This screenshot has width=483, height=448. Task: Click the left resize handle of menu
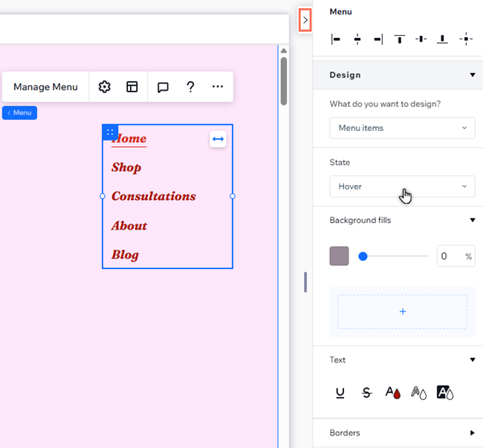[x=103, y=196]
